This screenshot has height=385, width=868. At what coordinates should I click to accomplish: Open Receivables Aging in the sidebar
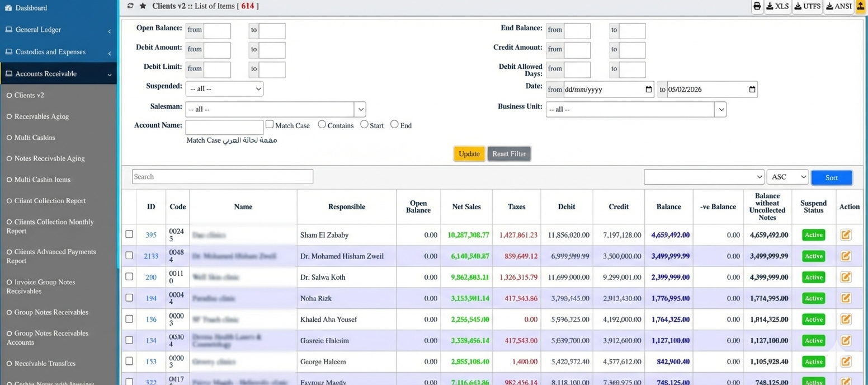click(x=41, y=116)
